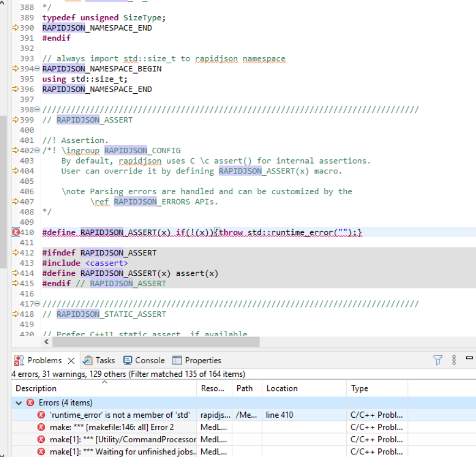
Task: Collapse the fold at line 417
Action: coord(37,304)
